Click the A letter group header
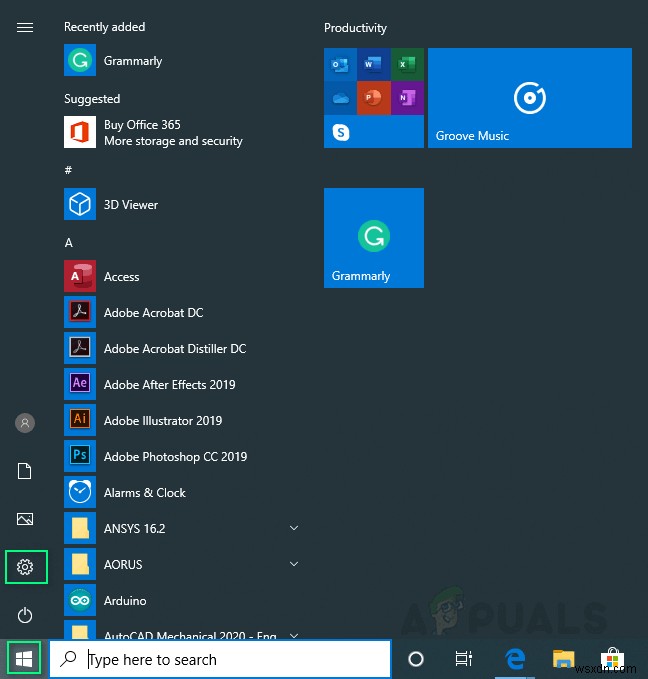 68,242
